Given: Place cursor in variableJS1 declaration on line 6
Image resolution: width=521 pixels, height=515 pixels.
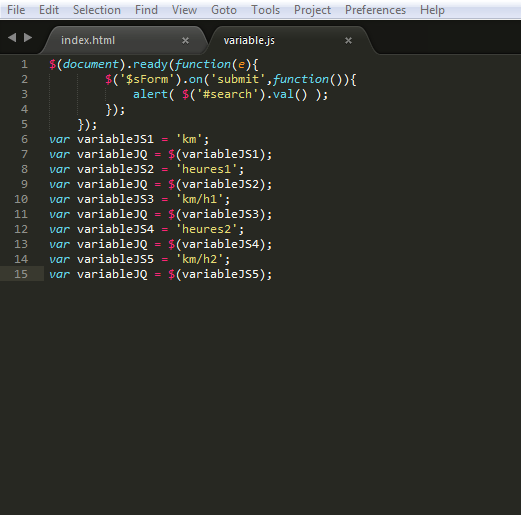Looking at the screenshot, I should coord(115,139).
